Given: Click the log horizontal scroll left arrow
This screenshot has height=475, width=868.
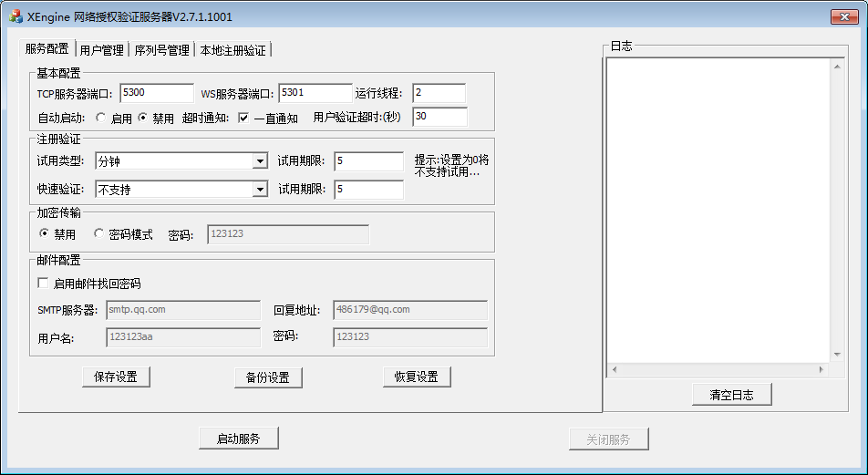Looking at the screenshot, I should tap(615, 369).
